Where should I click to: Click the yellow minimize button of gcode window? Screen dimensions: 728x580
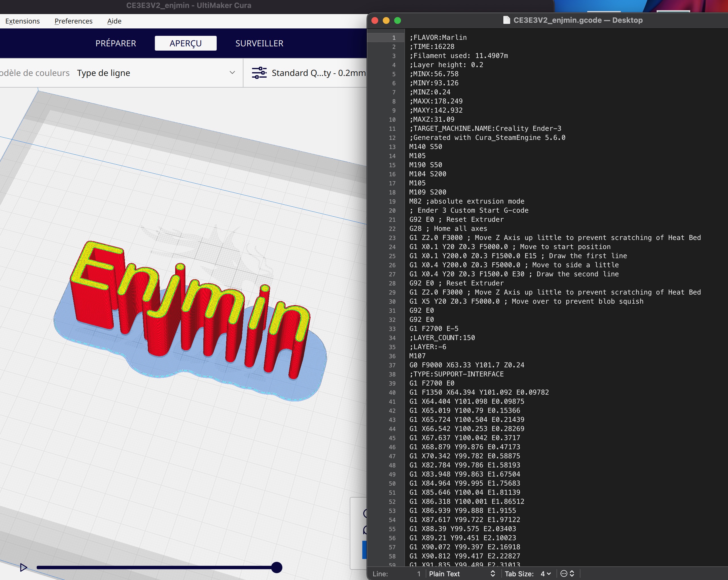tap(386, 20)
